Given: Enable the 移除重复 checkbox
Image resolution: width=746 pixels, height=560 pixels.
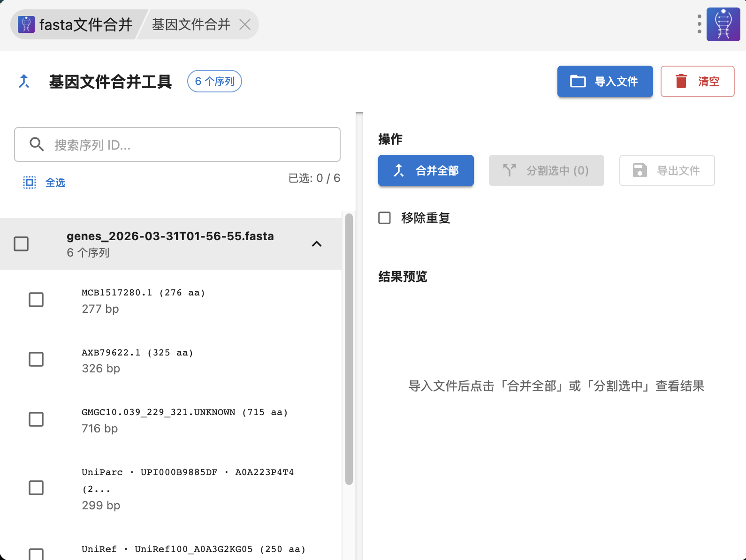Looking at the screenshot, I should (385, 218).
